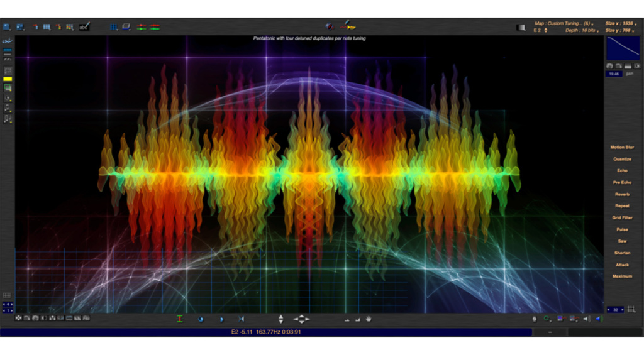Toggle the second red-green channel sliders icon
The image size is (644, 355).
(155, 27)
